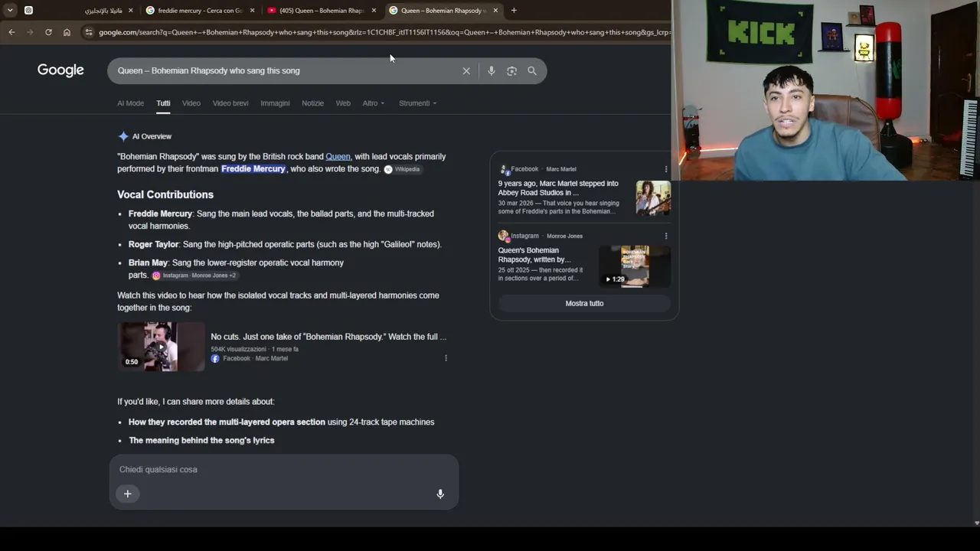980x551 pixels.
Task: Close the active Queen Bohemian Rhapsody Google tab
Action: [x=495, y=11]
